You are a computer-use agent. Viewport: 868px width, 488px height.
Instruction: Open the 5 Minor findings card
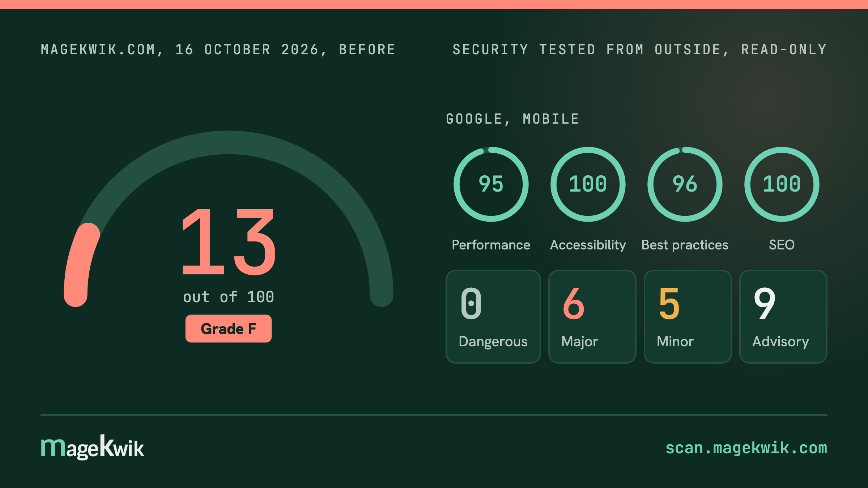688,317
